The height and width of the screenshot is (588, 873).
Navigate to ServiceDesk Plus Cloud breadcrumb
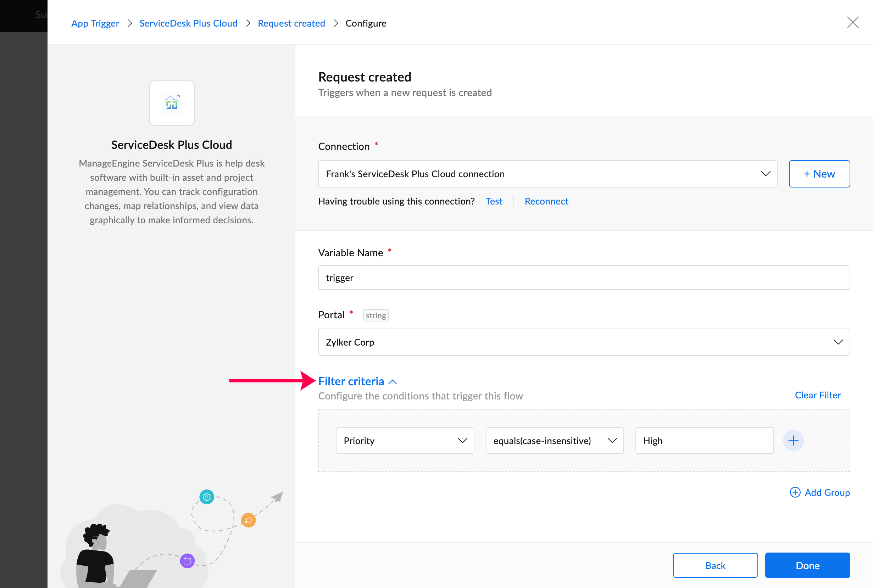[188, 23]
